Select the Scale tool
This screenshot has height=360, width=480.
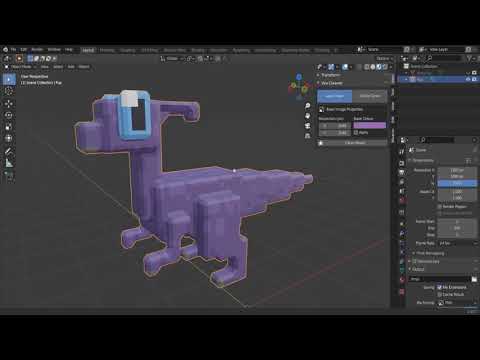point(9,127)
